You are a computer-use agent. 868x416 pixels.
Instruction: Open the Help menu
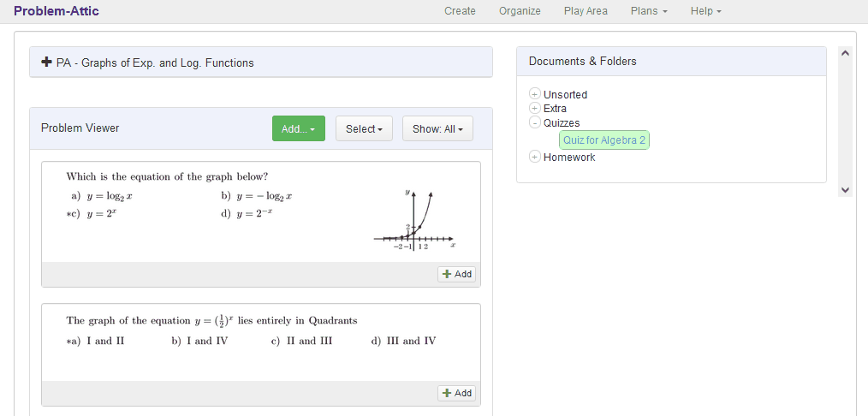tap(705, 11)
